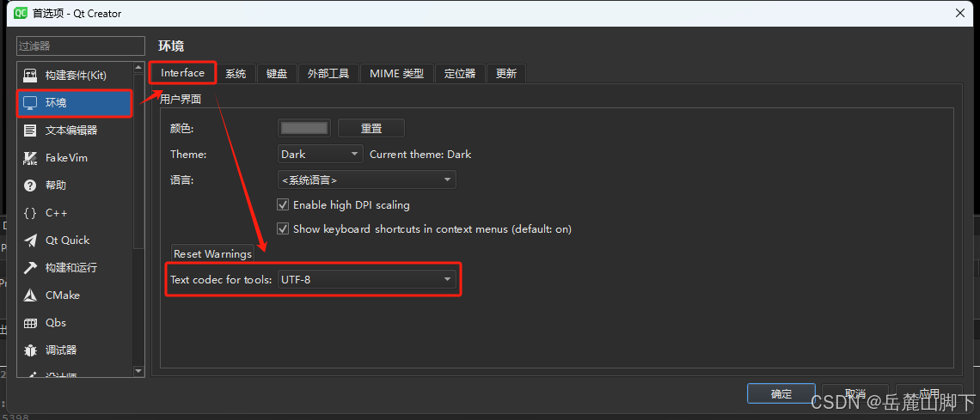Click the 重置 color button

(371, 128)
